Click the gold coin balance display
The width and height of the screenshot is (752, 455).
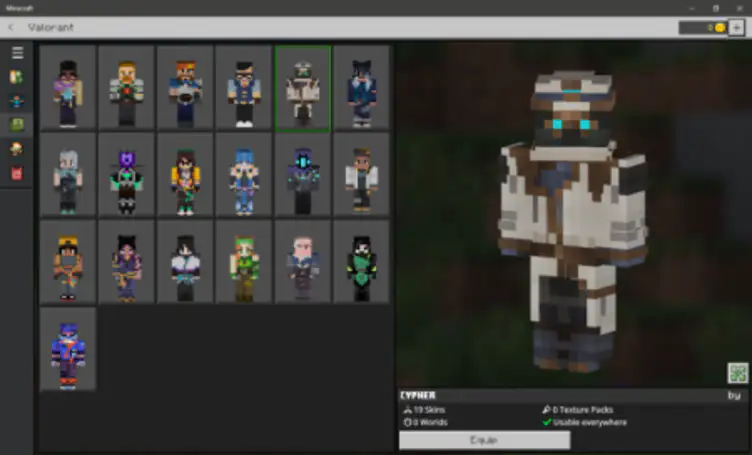pos(703,28)
